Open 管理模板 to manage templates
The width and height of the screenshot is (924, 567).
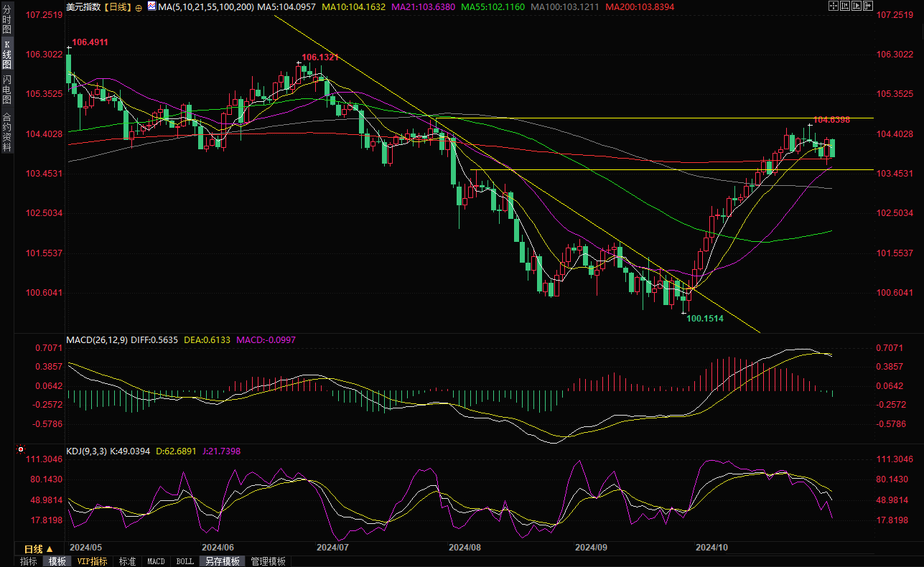point(268,561)
